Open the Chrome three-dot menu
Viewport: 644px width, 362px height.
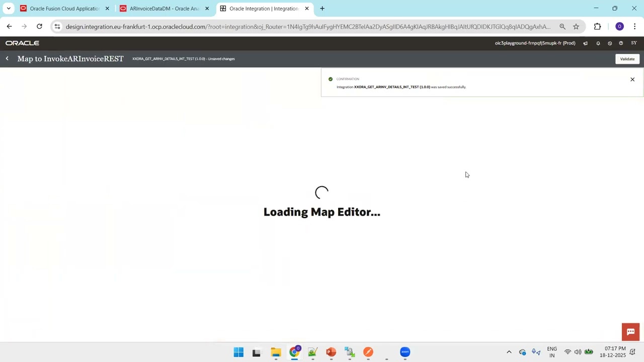[x=635, y=27]
